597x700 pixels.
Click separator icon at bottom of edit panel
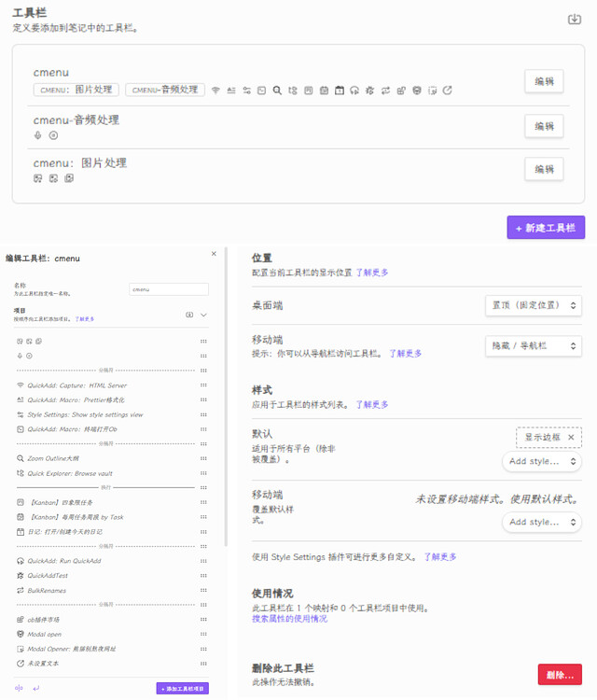(19, 688)
